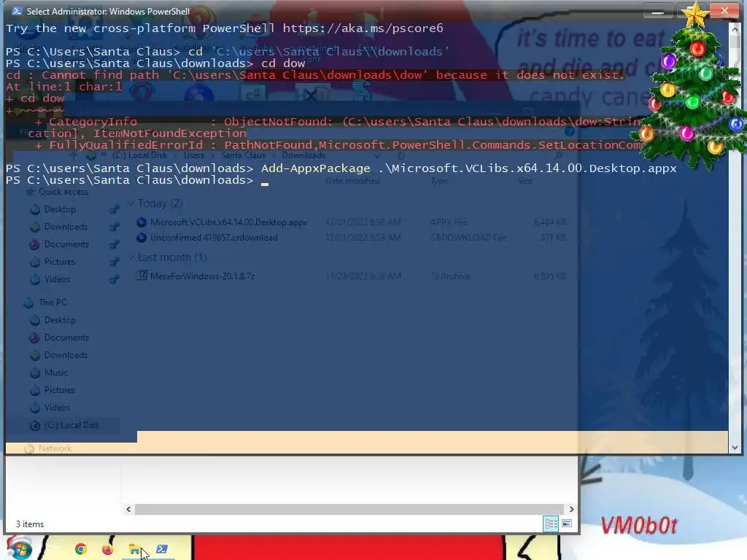Open Documents under Quick access

pos(66,244)
